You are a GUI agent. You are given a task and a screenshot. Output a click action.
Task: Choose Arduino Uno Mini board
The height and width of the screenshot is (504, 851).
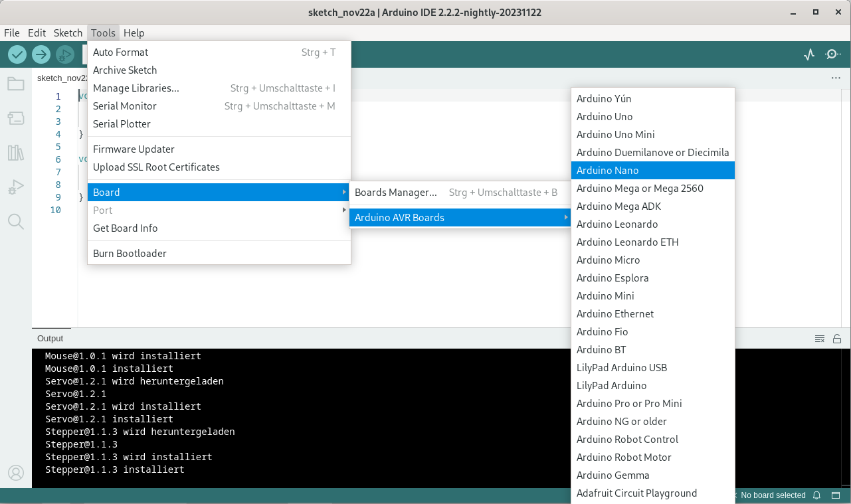point(653,134)
